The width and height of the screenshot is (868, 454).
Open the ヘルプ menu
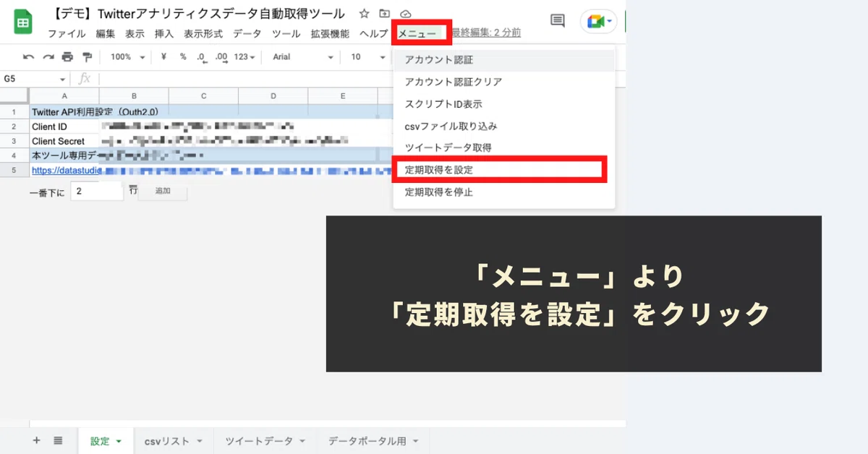tap(374, 33)
